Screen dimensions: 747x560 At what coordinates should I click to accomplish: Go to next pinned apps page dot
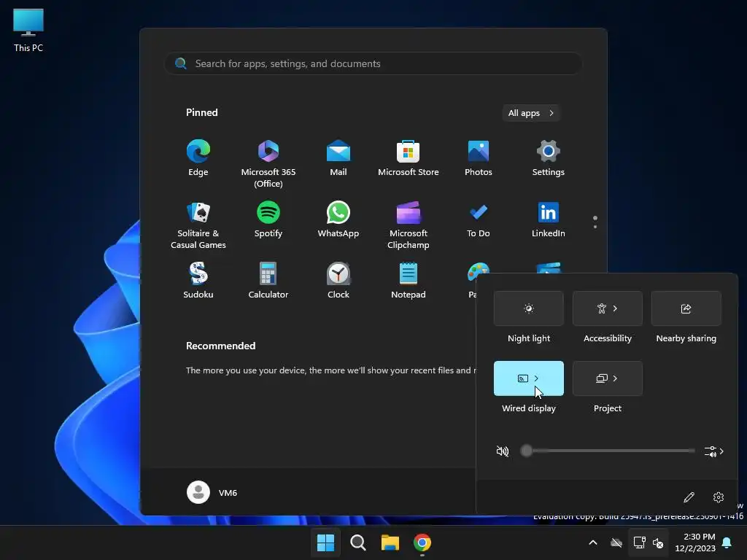(x=595, y=227)
